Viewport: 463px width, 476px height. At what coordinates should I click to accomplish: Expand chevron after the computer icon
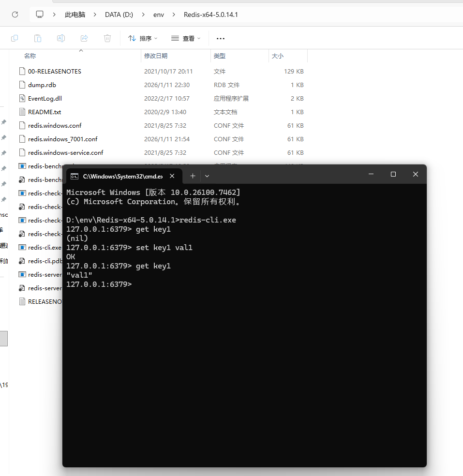coord(54,14)
